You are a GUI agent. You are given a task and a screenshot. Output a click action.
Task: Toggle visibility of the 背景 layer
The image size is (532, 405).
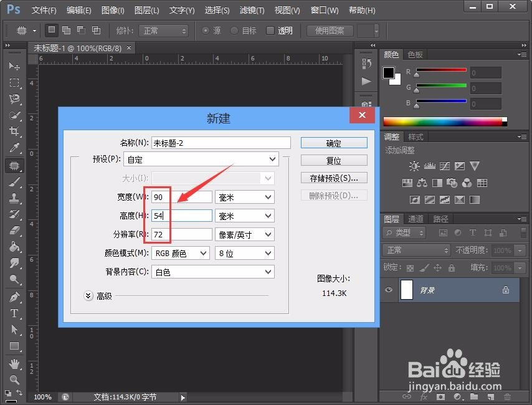point(389,290)
